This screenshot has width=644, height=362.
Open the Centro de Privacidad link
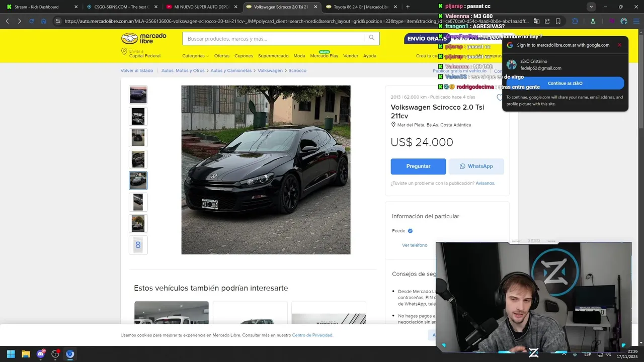point(312,335)
